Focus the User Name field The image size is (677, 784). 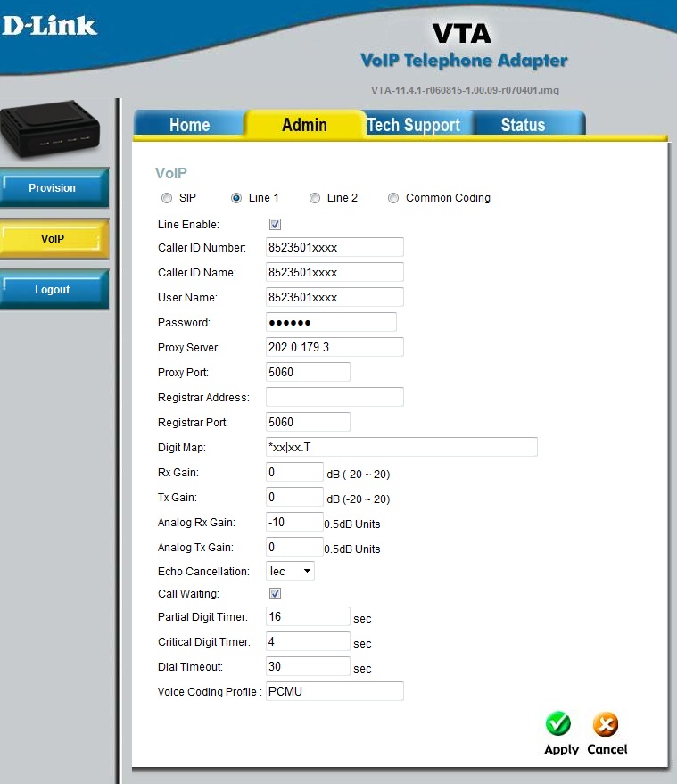tap(334, 297)
